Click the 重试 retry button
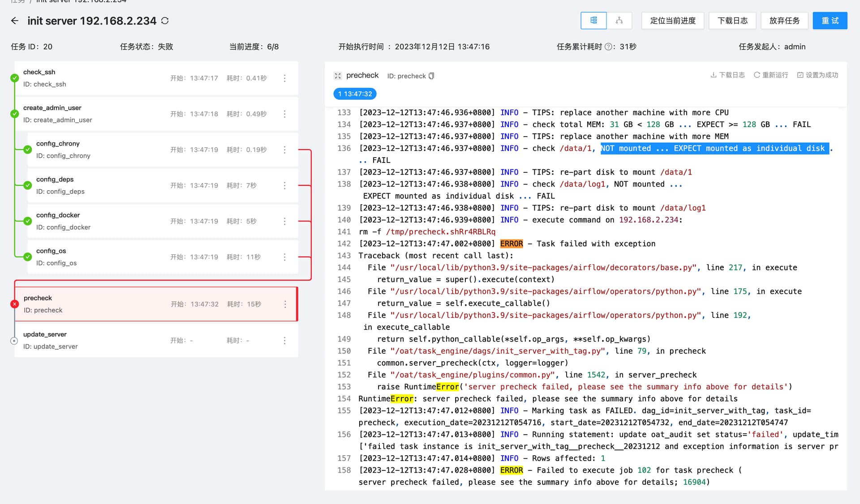Viewport: 860px width, 504px height. [830, 21]
